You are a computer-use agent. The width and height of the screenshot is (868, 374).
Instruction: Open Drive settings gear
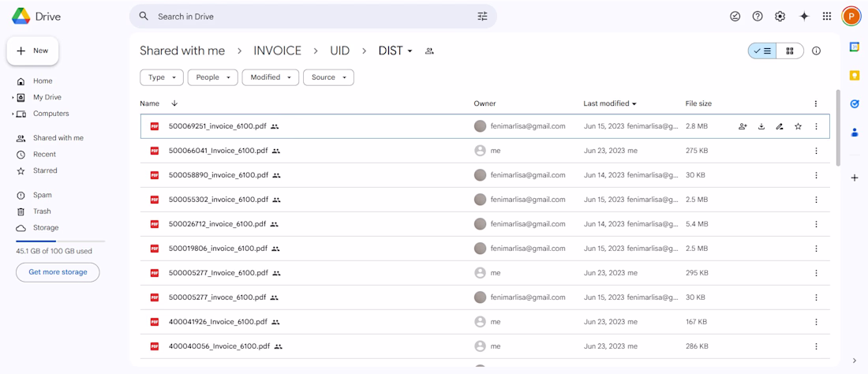click(x=780, y=17)
